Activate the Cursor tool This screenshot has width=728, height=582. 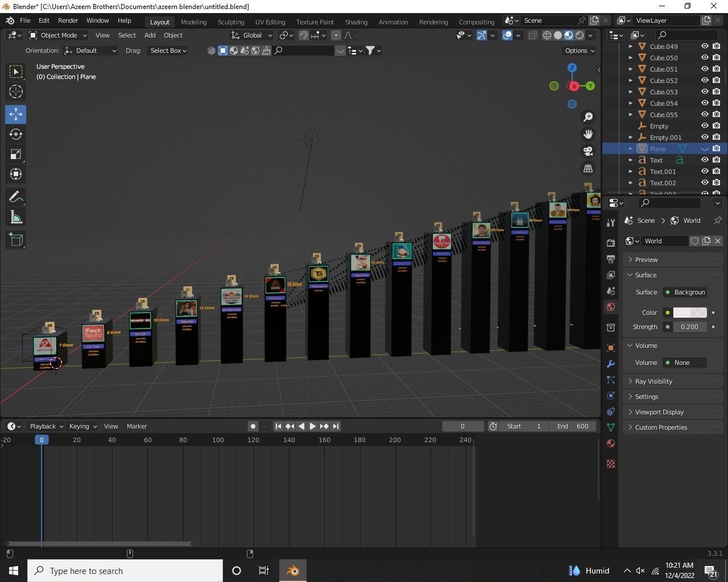click(16, 92)
